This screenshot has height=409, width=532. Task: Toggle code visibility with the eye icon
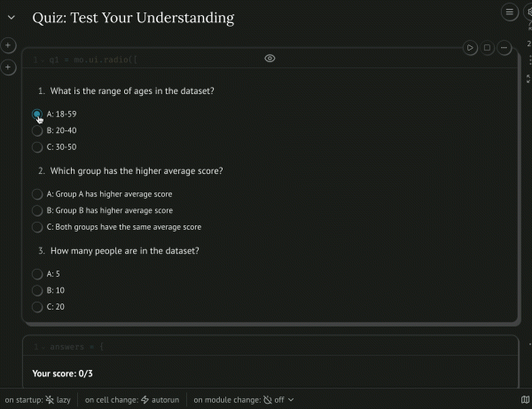tap(270, 59)
